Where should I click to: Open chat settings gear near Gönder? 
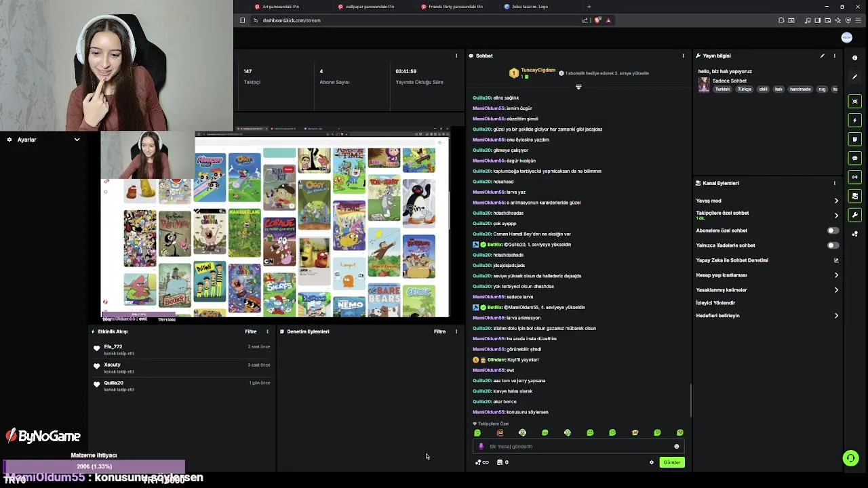pyautogui.click(x=652, y=462)
